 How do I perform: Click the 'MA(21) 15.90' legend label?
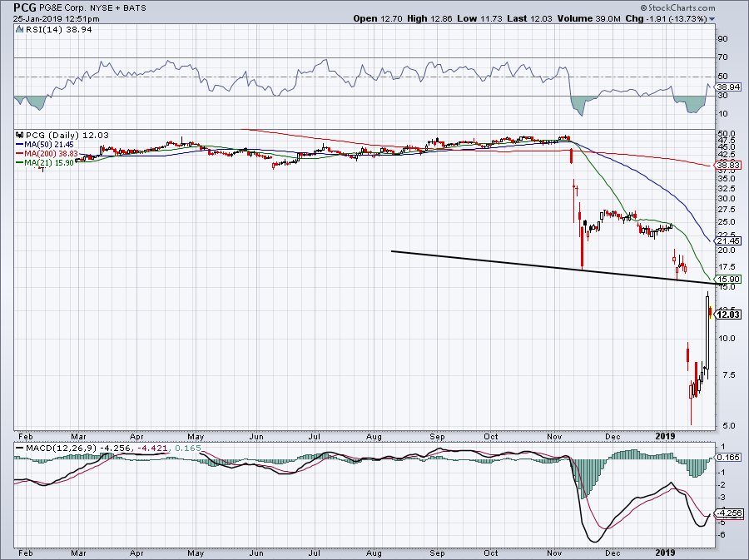coord(49,163)
